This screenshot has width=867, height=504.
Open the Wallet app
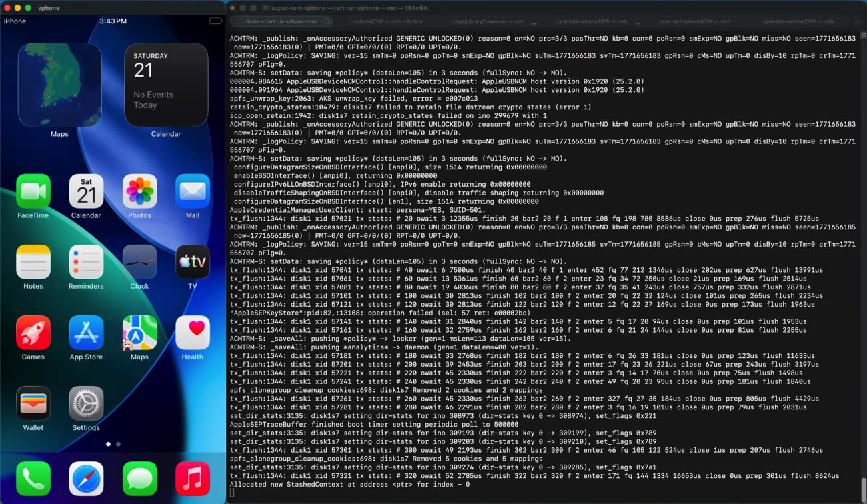point(33,403)
